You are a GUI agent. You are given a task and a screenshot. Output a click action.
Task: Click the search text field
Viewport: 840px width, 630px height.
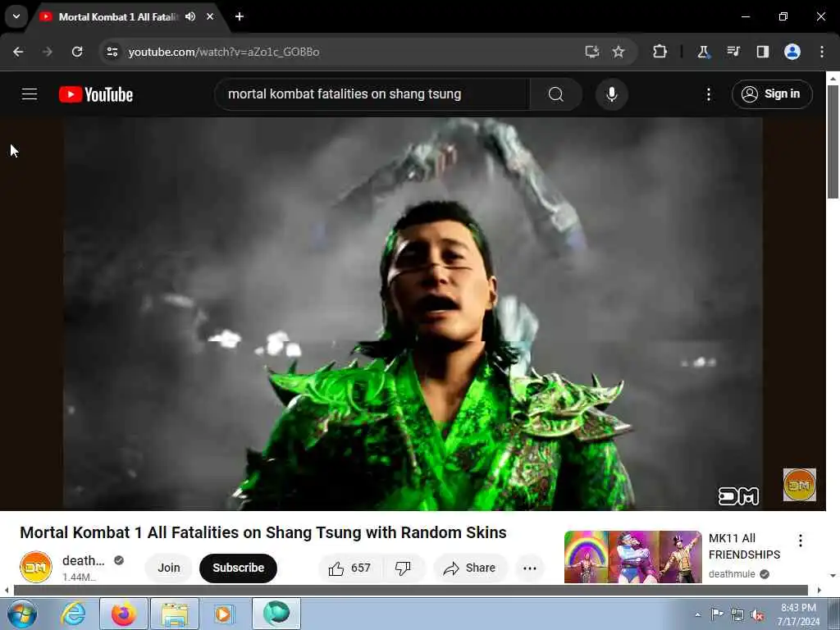(x=372, y=94)
